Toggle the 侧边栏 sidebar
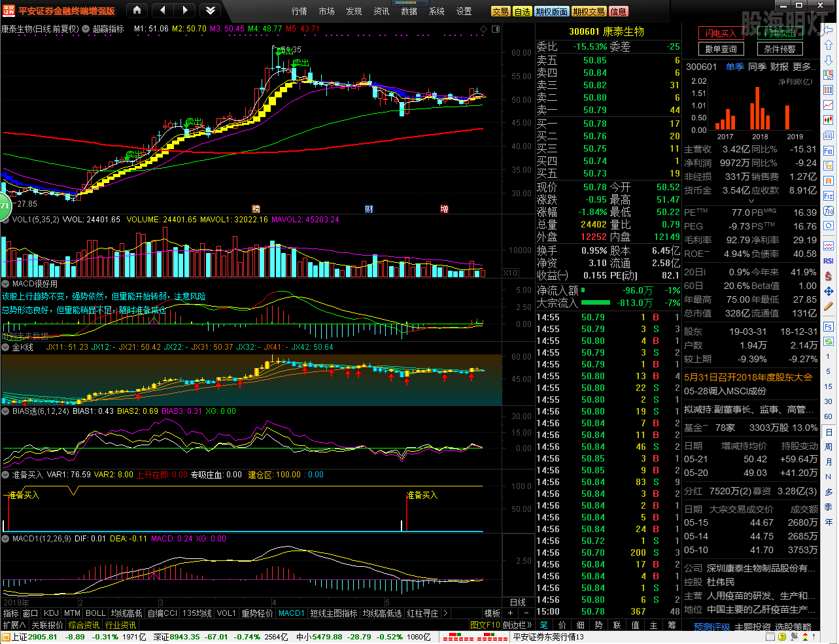Image resolution: width=839 pixels, height=644 pixels. 517,625
